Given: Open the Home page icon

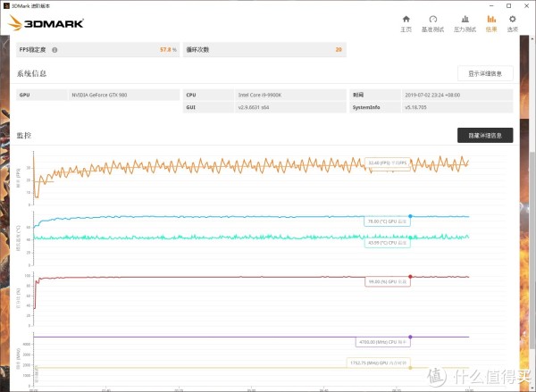Looking at the screenshot, I should click(406, 19).
